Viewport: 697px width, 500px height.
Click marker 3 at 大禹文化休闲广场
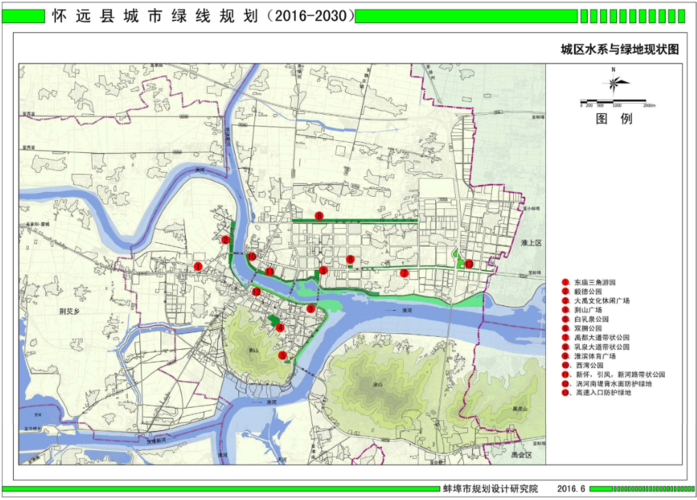[x=323, y=270]
